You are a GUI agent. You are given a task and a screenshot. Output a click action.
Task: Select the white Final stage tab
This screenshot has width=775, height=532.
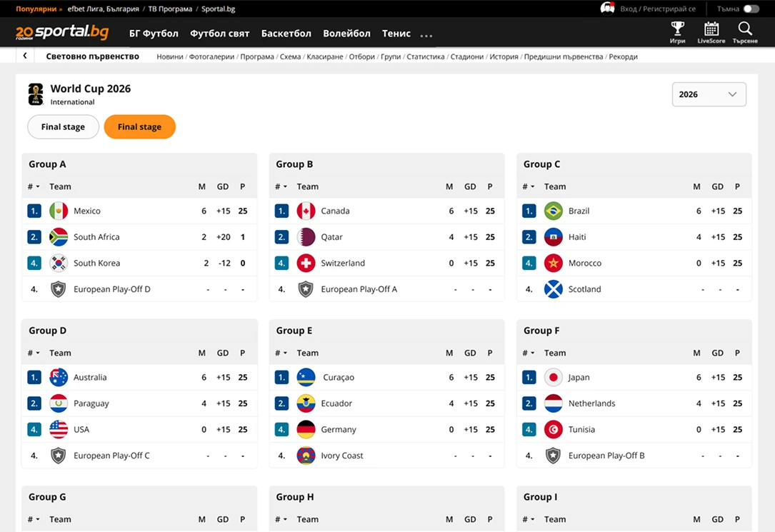(x=63, y=127)
